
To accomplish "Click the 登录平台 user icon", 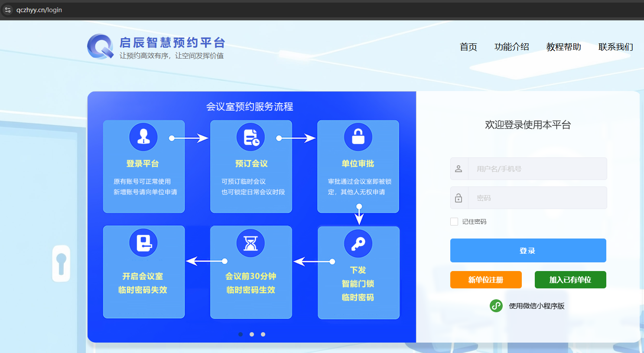I will [143, 137].
